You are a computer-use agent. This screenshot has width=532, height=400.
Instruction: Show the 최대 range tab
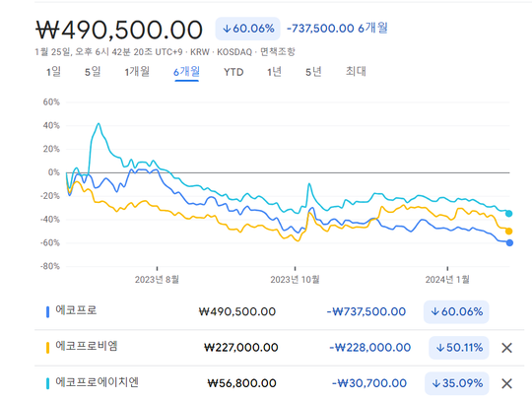point(356,72)
